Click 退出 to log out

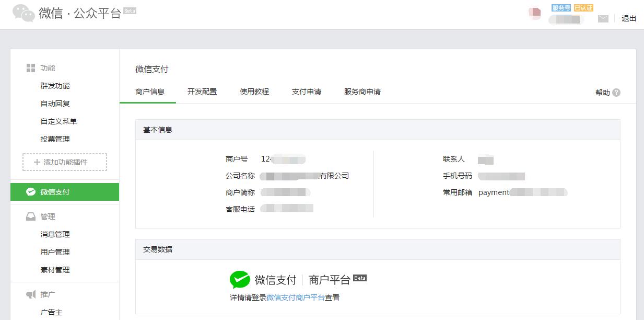pos(629,19)
